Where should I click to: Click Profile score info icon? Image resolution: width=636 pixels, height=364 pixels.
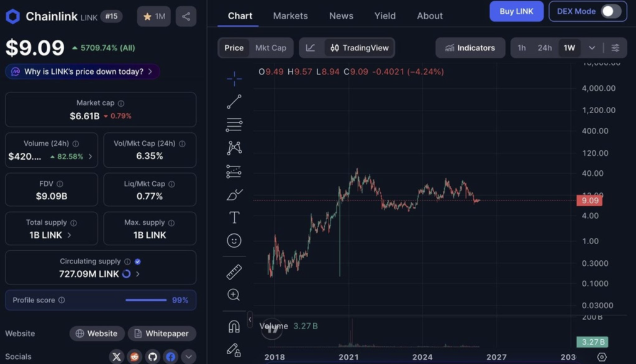coord(61,300)
